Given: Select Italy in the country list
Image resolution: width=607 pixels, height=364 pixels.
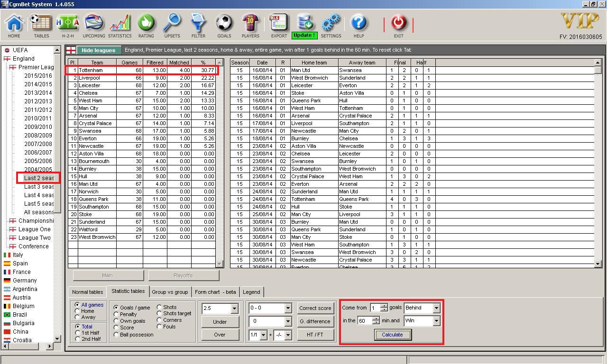Looking at the screenshot, I should click(18, 255).
